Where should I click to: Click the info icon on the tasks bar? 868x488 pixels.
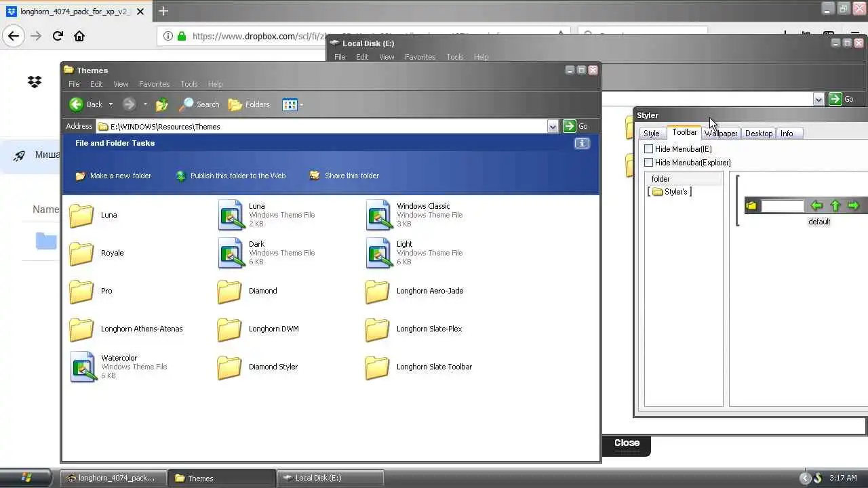click(582, 143)
